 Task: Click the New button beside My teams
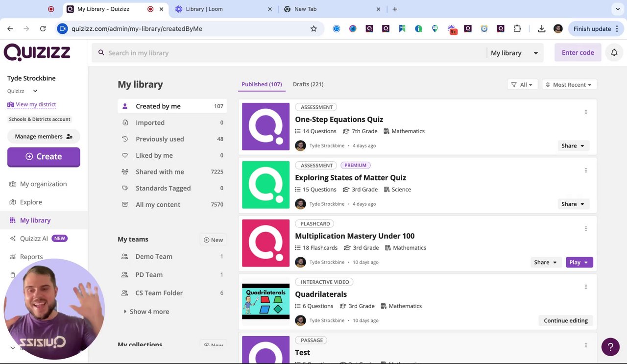point(214,240)
